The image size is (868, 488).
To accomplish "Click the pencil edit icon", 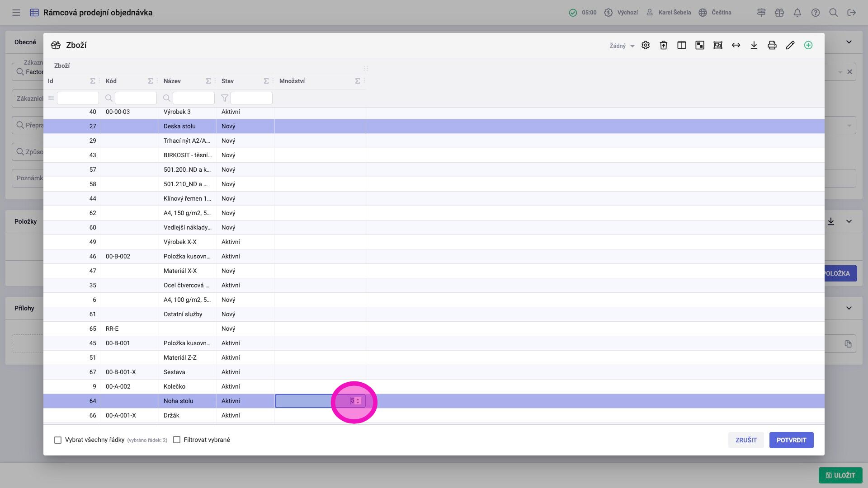I will (x=790, y=45).
